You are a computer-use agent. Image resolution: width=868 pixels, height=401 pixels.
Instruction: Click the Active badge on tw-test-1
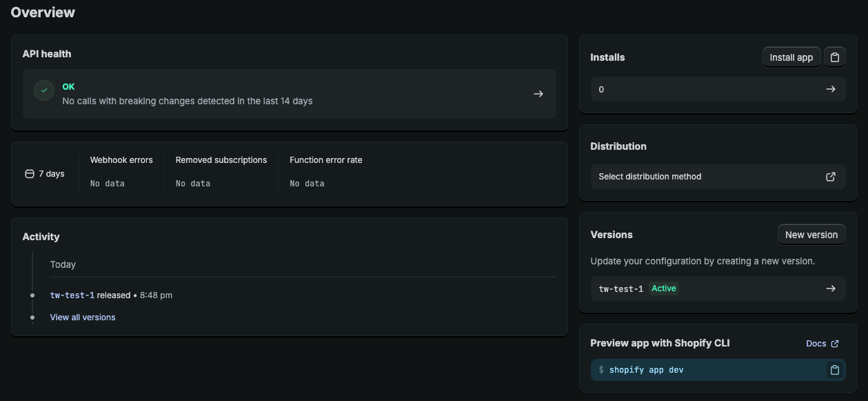pyautogui.click(x=664, y=288)
